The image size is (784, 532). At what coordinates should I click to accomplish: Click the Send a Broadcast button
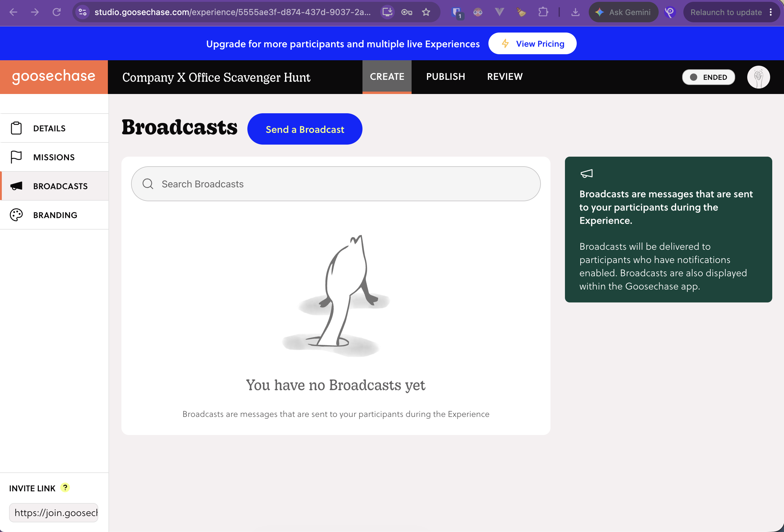coord(305,129)
